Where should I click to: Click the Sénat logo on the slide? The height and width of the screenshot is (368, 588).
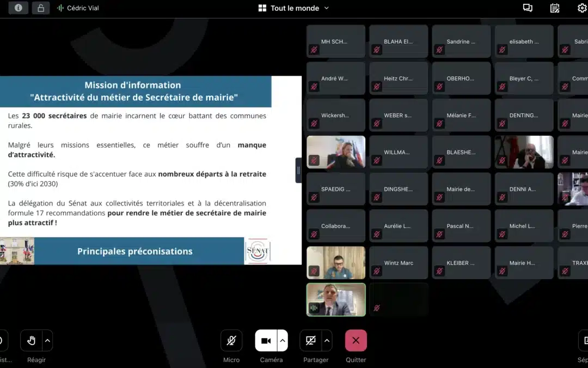pos(258,251)
